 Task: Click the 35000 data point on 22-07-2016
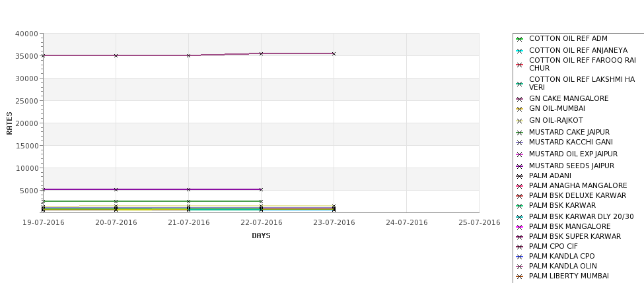261,53
